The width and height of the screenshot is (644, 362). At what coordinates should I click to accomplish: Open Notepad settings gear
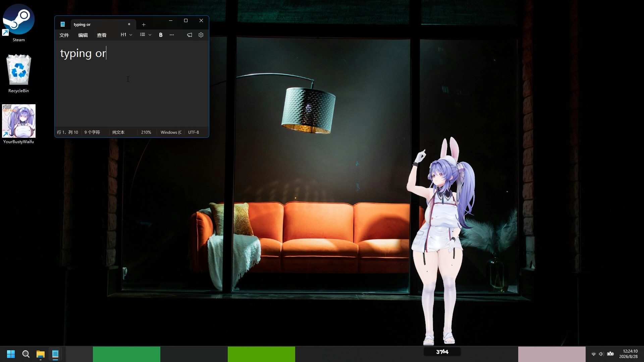click(201, 35)
